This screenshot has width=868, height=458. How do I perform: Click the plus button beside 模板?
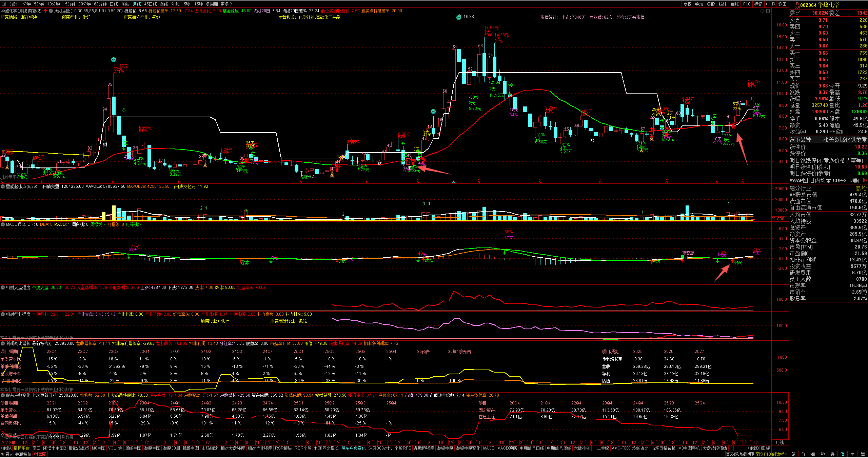[776, 448]
